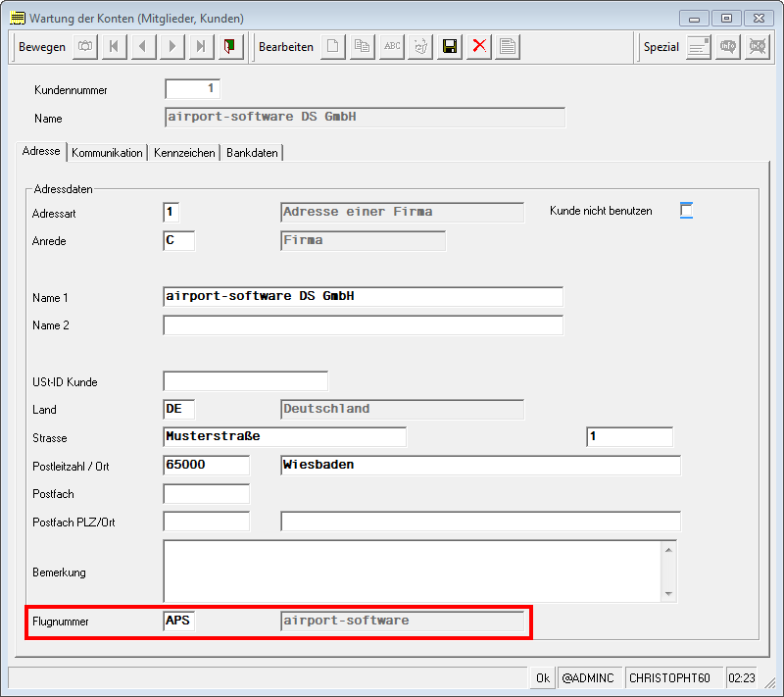Click the window title bar app icon
784x697 pixels.
click(18, 18)
